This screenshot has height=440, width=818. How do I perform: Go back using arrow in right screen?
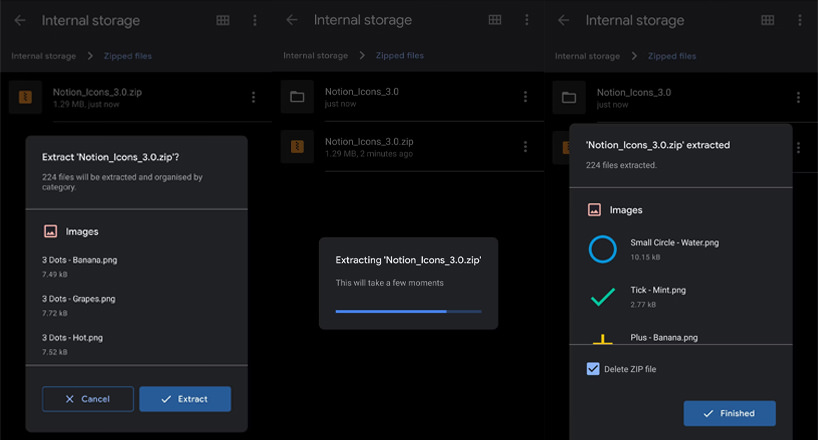tap(563, 20)
